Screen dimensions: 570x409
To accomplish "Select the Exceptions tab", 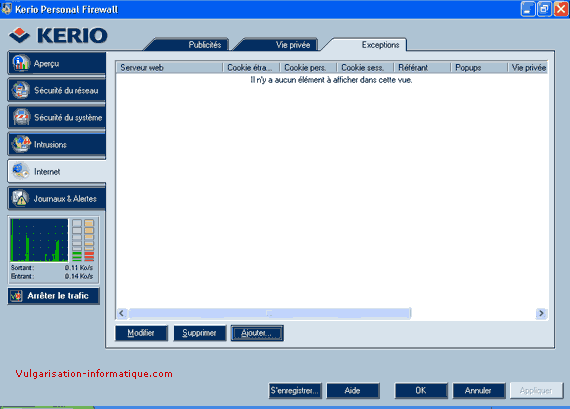I will pos(380,45).
